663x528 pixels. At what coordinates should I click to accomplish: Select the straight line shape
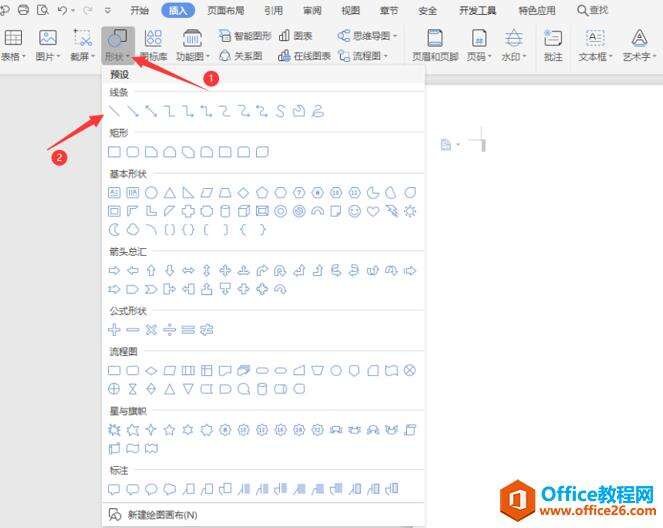[114, 111]
